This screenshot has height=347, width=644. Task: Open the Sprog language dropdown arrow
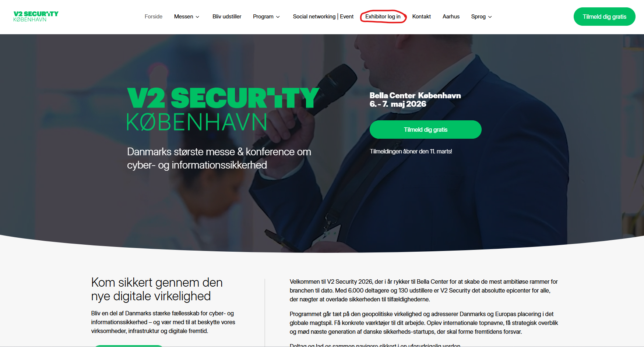click(x=490, y=17)
